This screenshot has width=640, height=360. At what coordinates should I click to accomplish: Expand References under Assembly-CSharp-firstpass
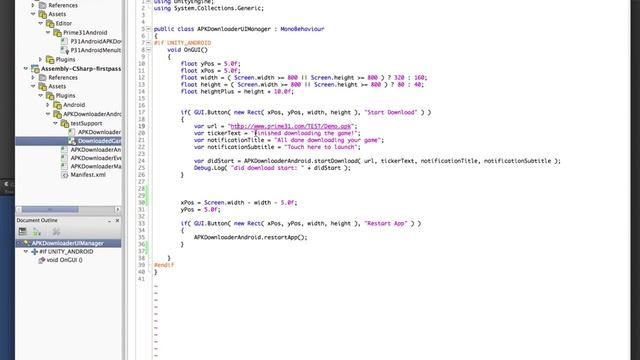click(33, 78)
